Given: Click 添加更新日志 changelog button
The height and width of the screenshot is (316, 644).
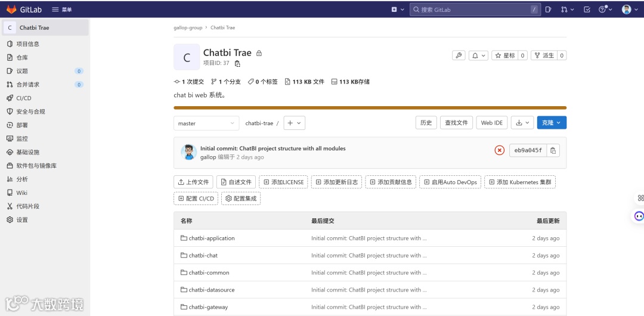Looking at the screenshot, I should point(336,182).
